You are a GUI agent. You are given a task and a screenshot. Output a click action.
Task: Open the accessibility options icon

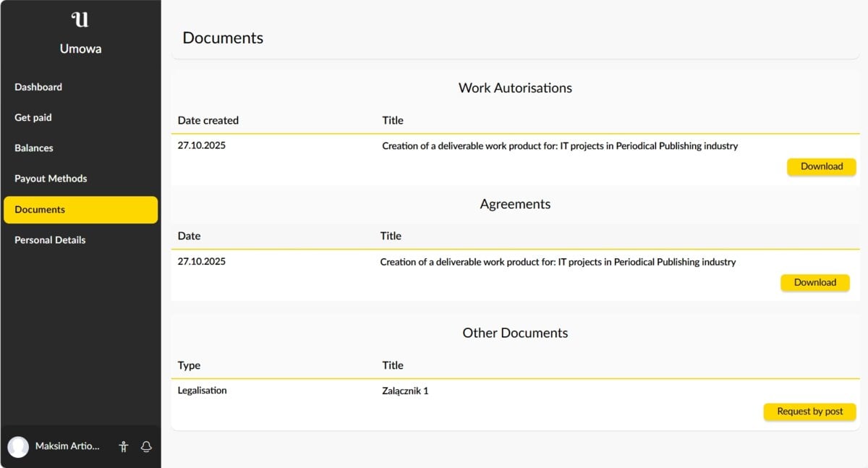123,447
